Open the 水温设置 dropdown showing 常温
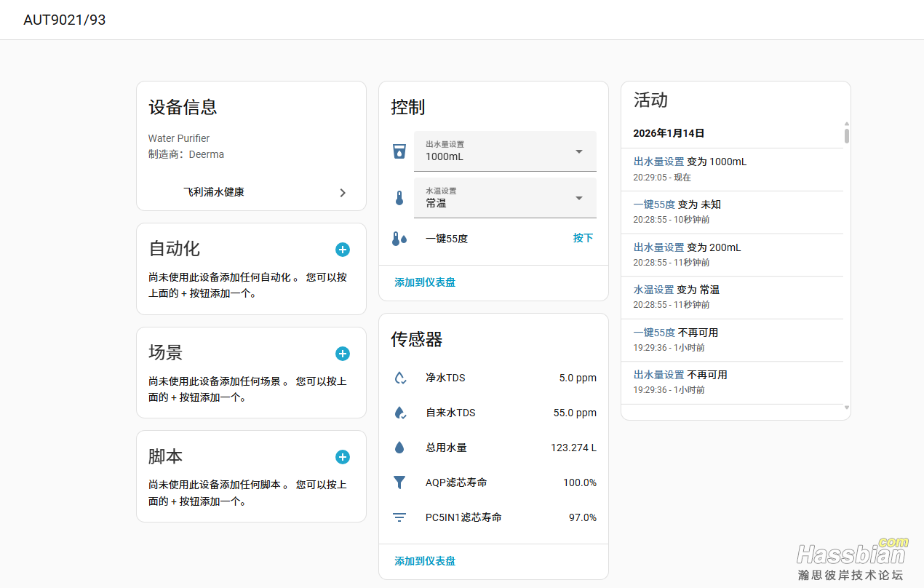 (x=505, y=198)
